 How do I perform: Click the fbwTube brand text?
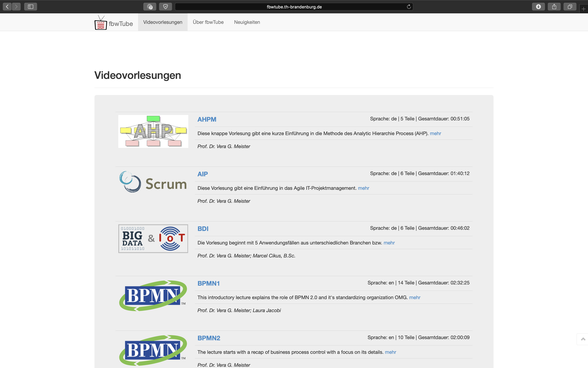tap(121, 24)
